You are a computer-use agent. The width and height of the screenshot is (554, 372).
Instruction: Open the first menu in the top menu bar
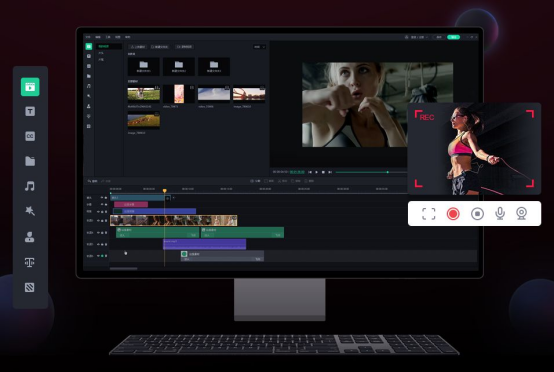pos(88,37)
